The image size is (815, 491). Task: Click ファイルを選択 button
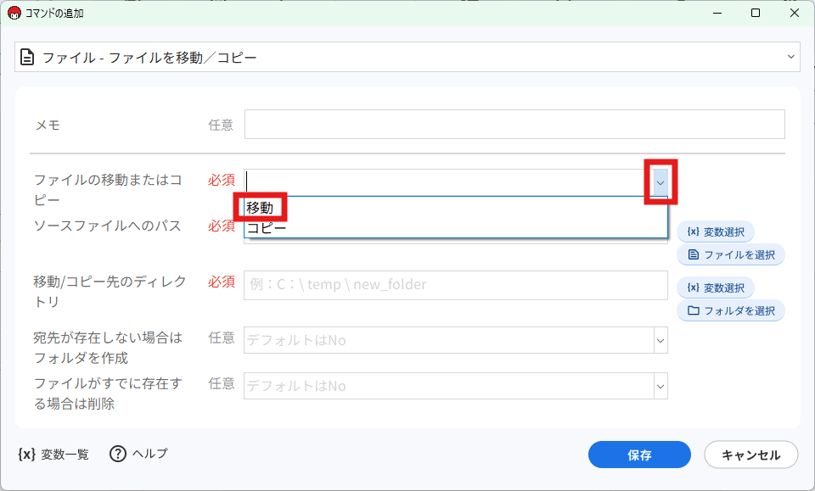click(x=731, y=255)
